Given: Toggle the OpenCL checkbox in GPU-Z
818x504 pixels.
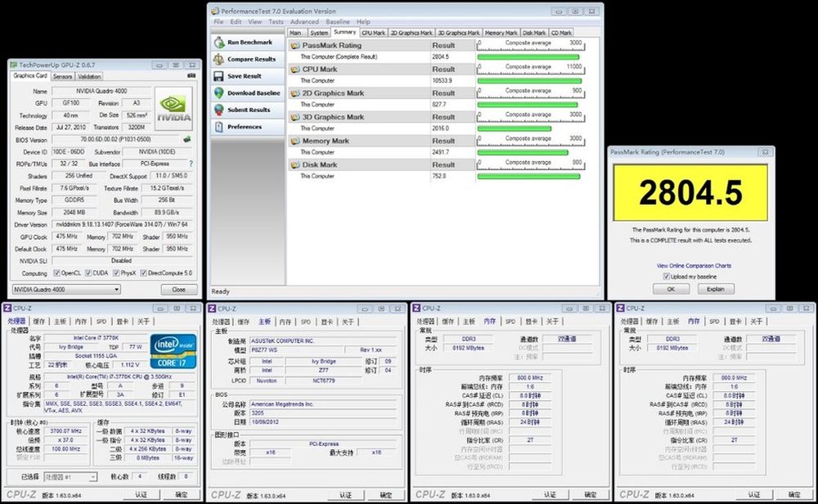Looking at the screenshot, I should 57,273.
